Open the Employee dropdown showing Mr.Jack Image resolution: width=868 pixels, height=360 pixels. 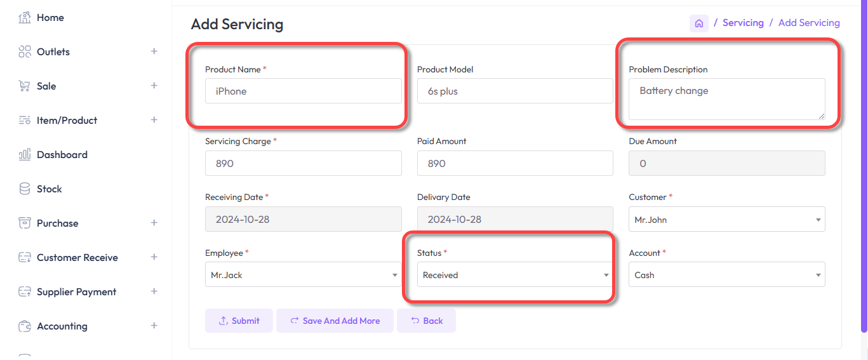[303, 275]
